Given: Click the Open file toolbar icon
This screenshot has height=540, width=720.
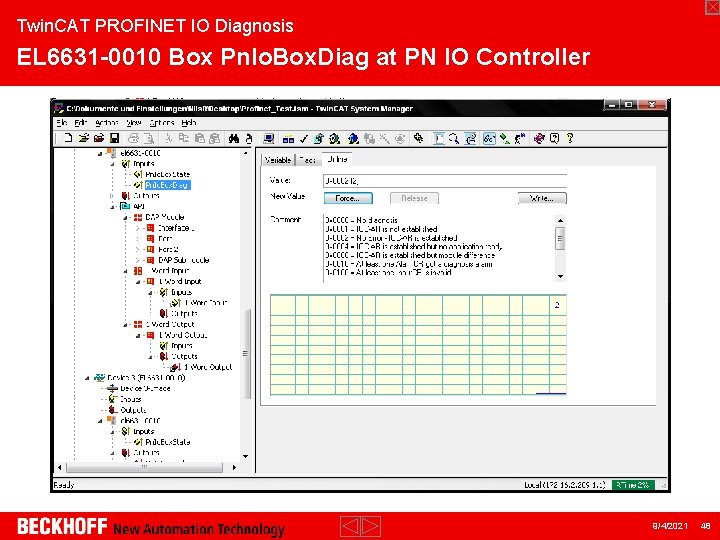Looking at the screenshot, I should pyautogui.click(x=84, y=138).
